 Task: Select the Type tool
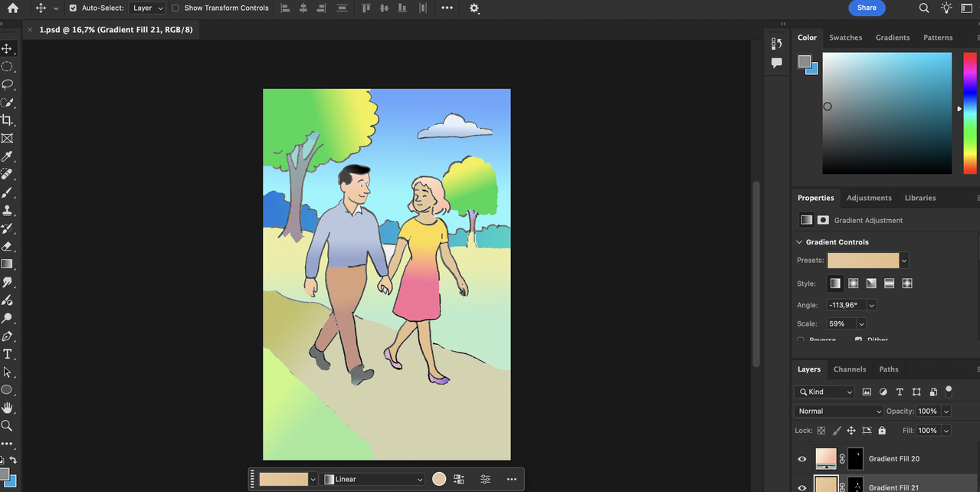pos(7,354)
